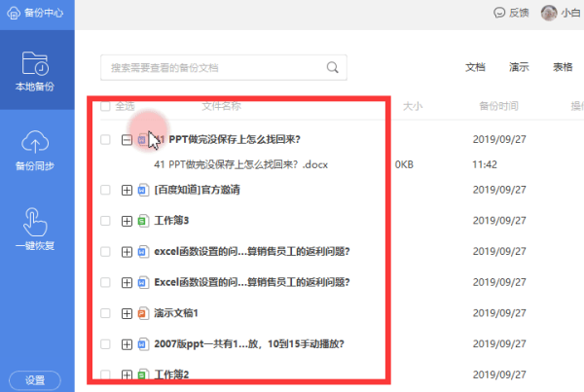Screen dimensions: 584x392
Task: Click 2019/09/27 date in 演示文稿1 row
Action: tap(499, 313)
